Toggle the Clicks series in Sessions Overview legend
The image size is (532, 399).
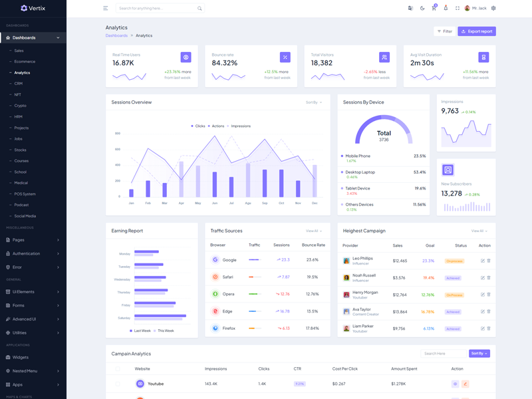[x=198, y=126]
